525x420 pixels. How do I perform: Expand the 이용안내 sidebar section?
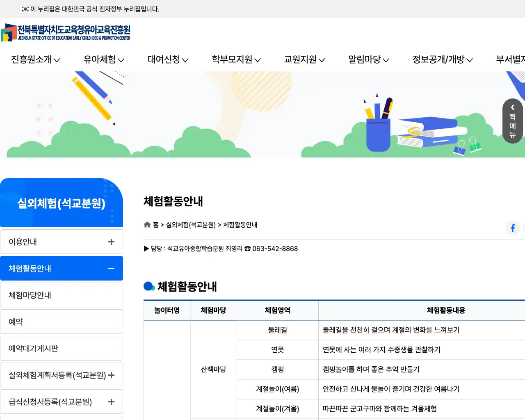tap(111, 242)
